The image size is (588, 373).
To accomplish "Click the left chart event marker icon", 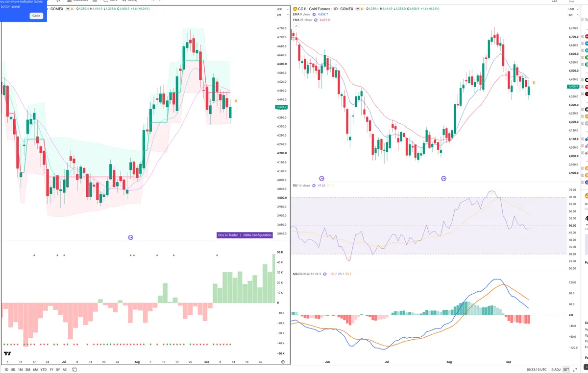I will (131, 237).
